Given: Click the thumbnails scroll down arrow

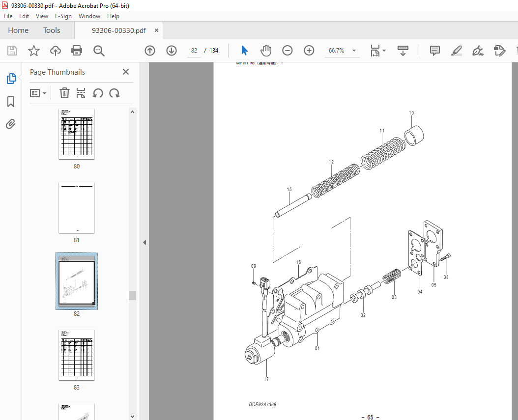Looking at the screenshot, I should click(133, 417).
